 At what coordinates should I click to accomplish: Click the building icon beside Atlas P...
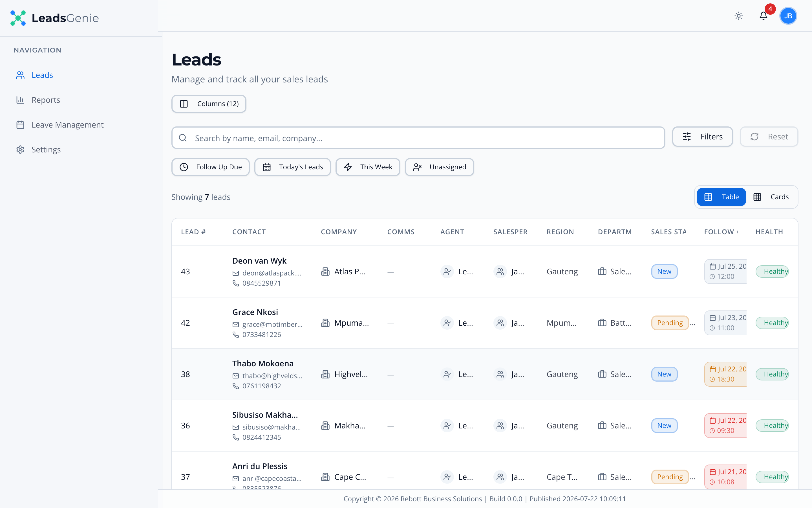tap(325, 271)
